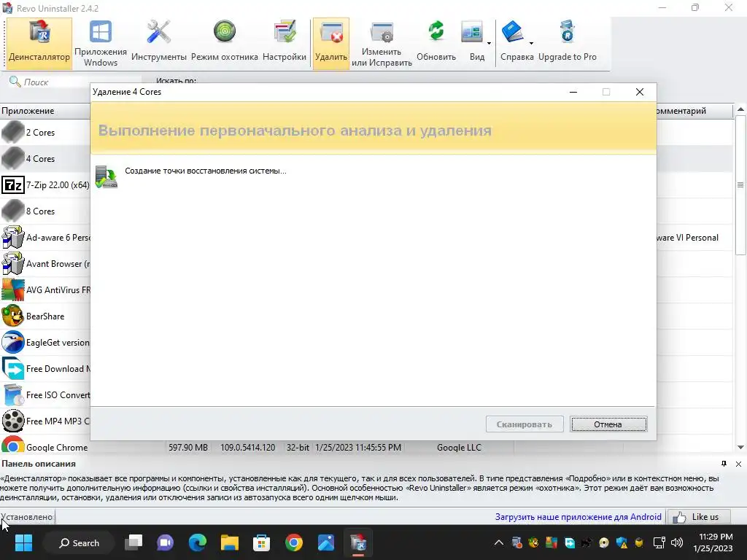The width and height of the screenshot is (747, 560).
Task: Click the BearShare bear icon
Action: [x=13, y=316]
